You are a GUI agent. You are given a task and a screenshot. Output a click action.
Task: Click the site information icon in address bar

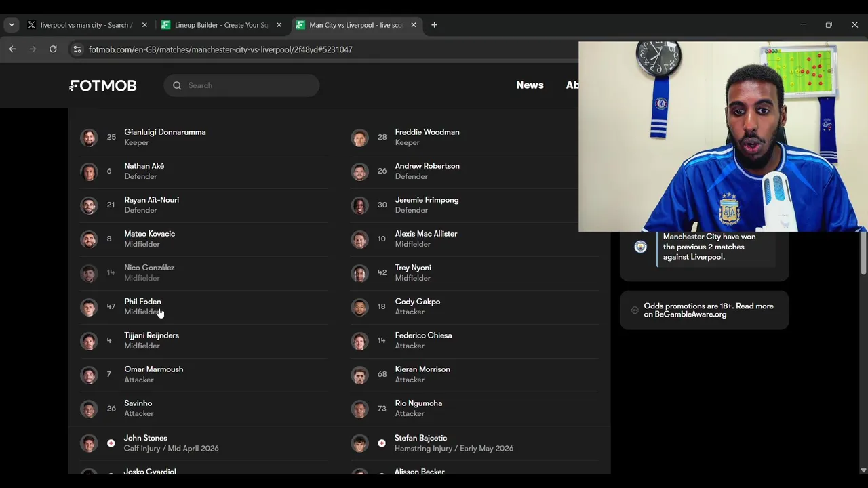[77, 49]
